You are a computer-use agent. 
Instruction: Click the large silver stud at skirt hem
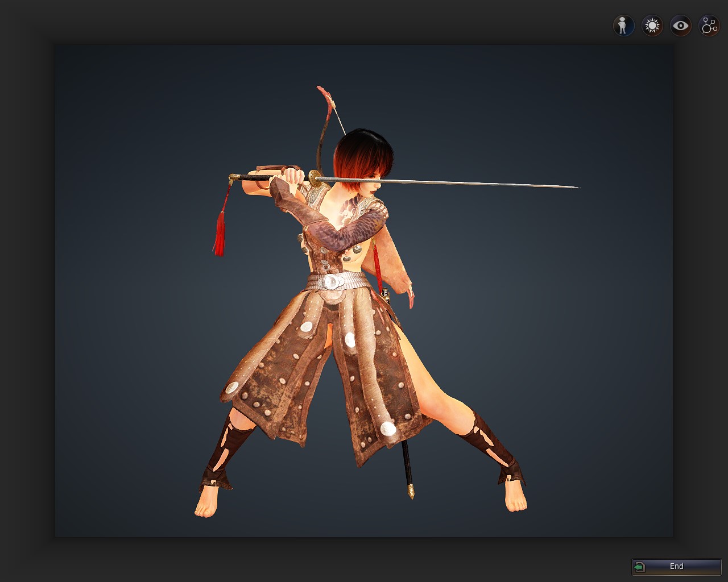pyautogui.click(x=388, y=429)
